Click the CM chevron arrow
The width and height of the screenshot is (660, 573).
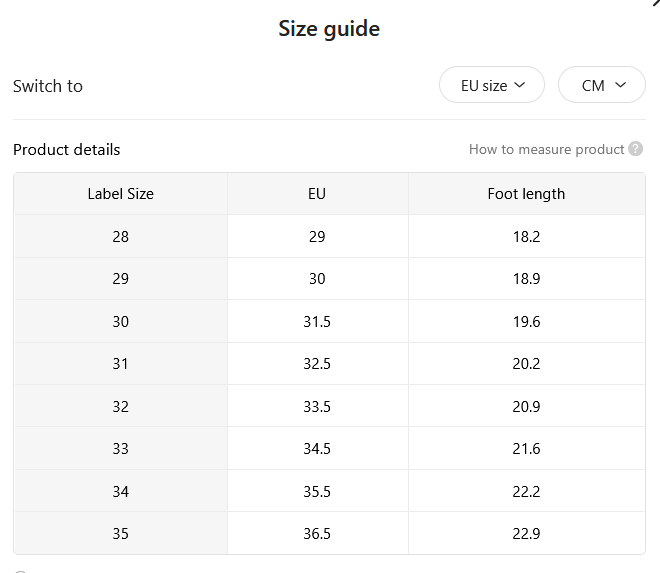pyautogui.click(x=620, y=85)
